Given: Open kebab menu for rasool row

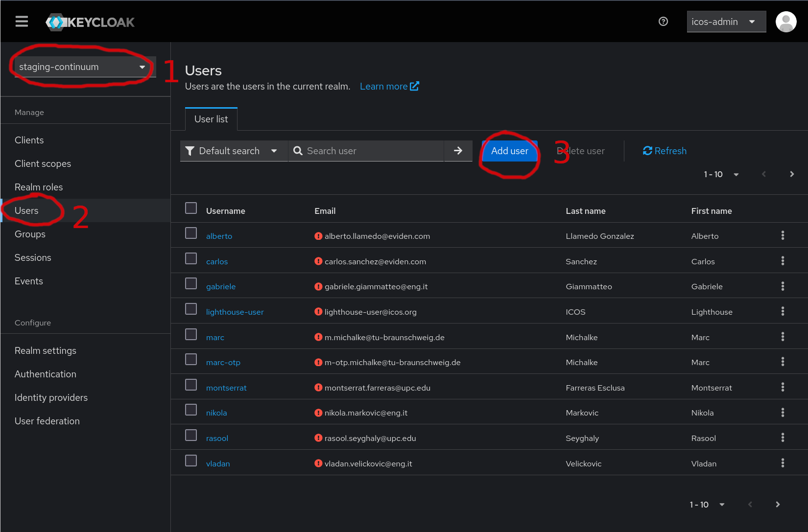Looking at the screenshot, I should tap(783, 438).
